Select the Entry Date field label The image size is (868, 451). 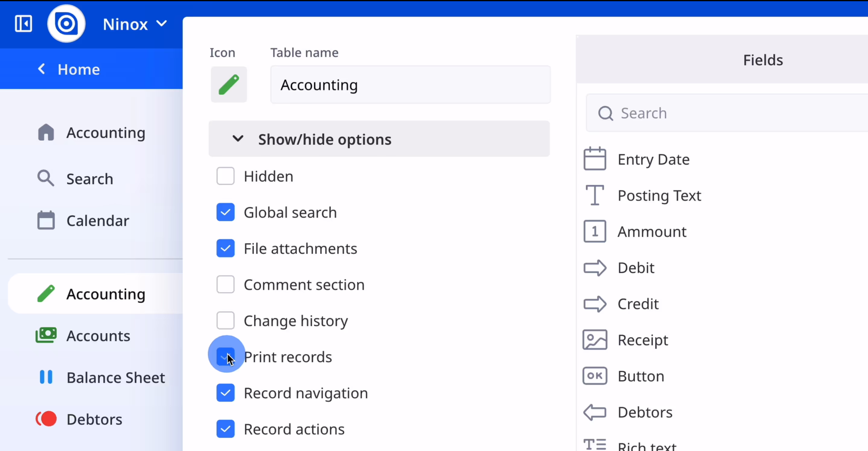pyautogui.click(x=653, y=159)
